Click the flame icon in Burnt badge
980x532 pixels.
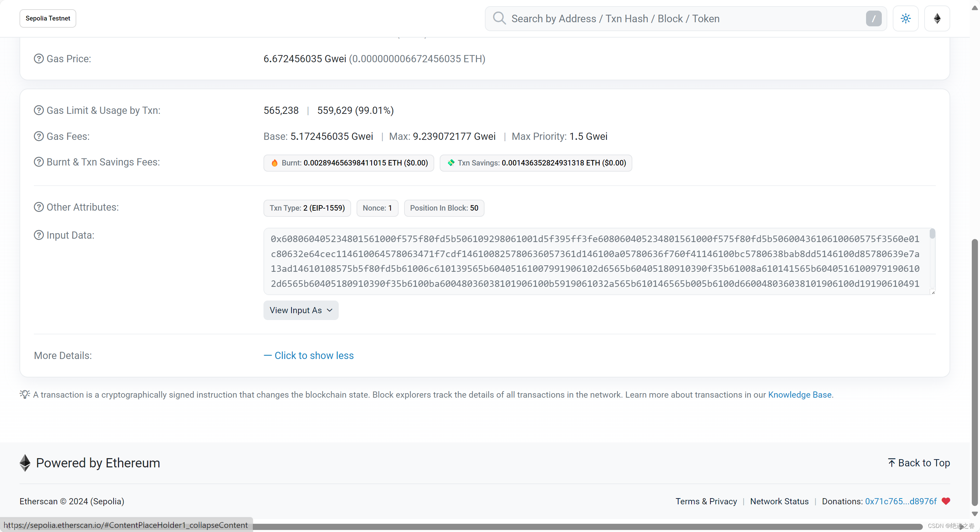(274, 163)
